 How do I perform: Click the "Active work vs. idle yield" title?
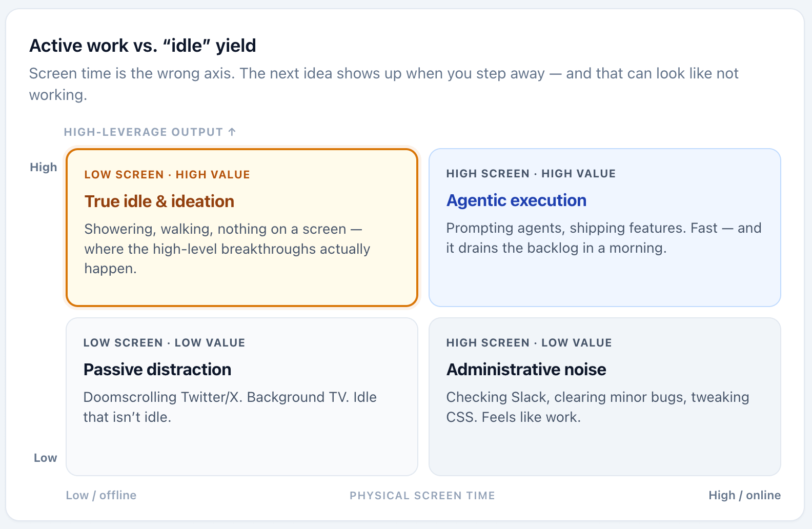(143, 46)
